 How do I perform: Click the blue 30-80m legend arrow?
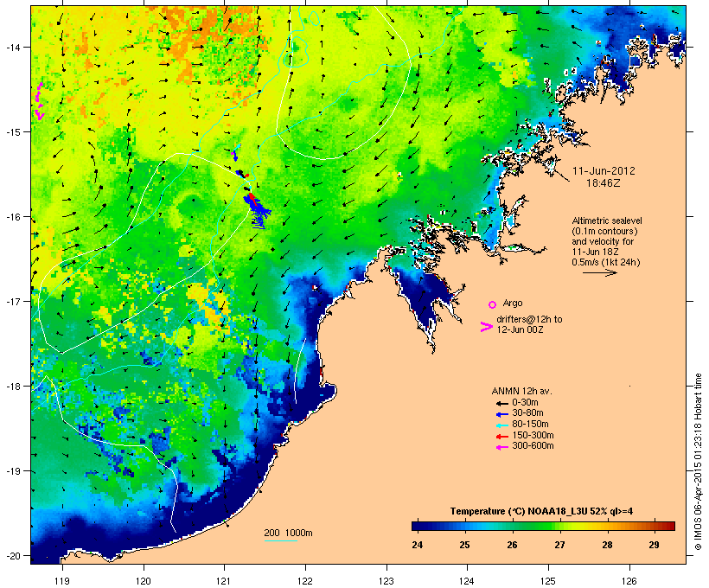(x=501, y=414)
